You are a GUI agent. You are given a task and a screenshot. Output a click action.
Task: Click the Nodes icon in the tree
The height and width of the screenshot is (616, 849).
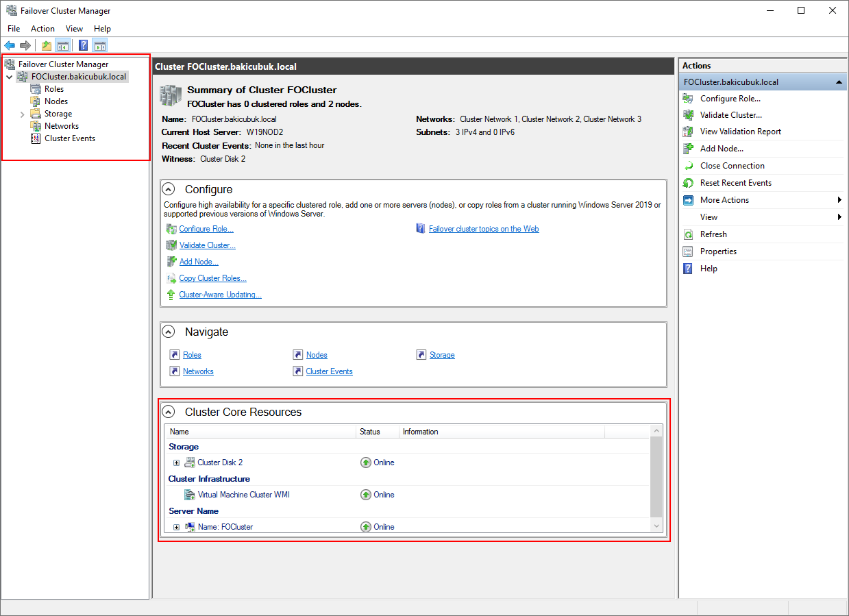pos(36,101)
